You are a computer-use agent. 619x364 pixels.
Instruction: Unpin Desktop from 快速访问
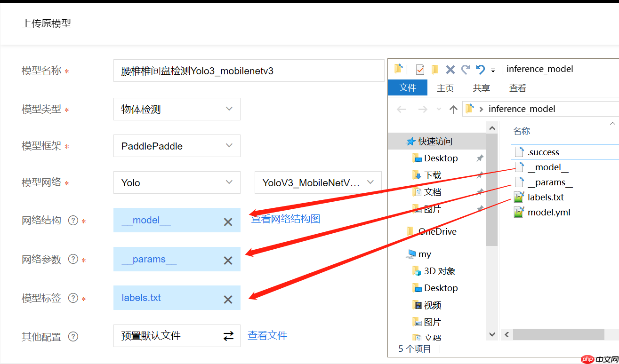479,158
